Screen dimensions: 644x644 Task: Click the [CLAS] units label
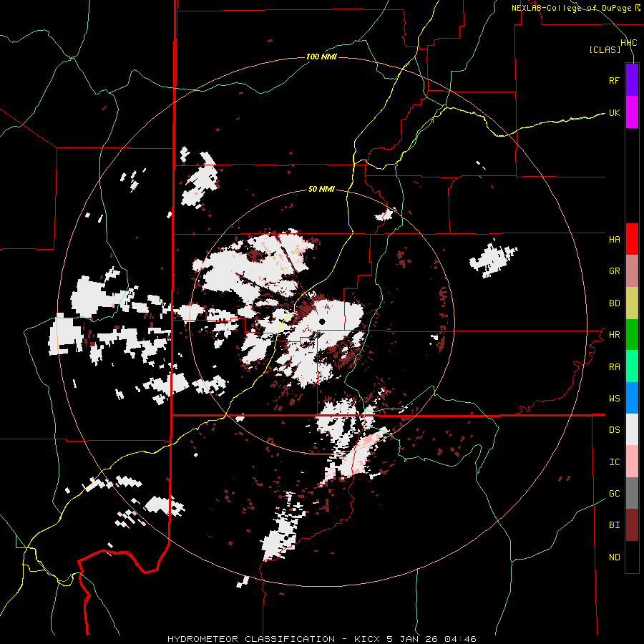pos(605,50)
